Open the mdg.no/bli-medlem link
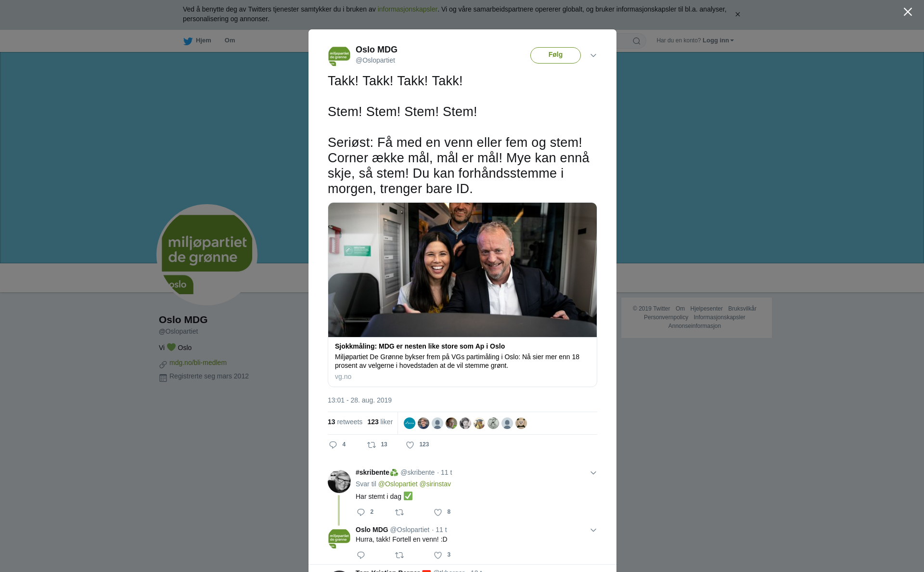The width and height of the screenshot is (924, 572). pyautogui.click(x=198, y=363)
